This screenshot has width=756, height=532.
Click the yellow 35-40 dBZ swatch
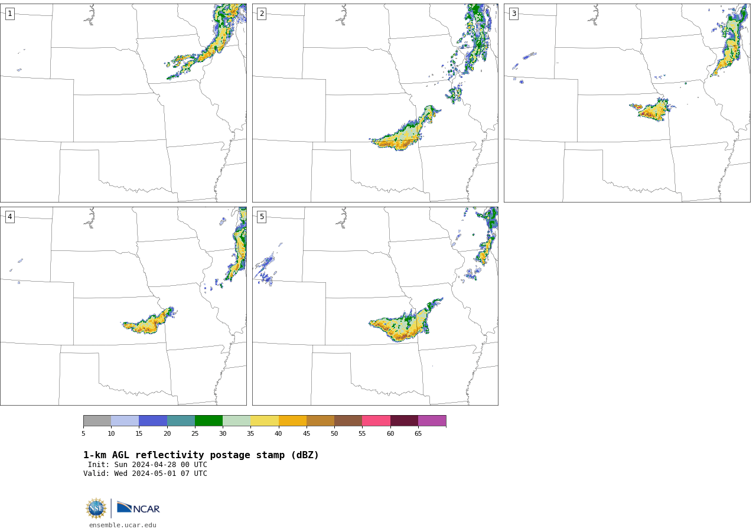[265, 421]
